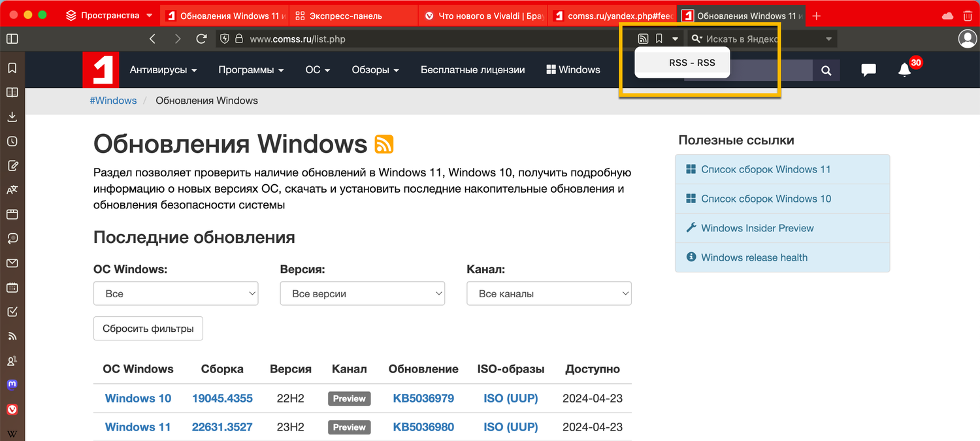Follow the #Windows breadcrumb link

(113, 101)
